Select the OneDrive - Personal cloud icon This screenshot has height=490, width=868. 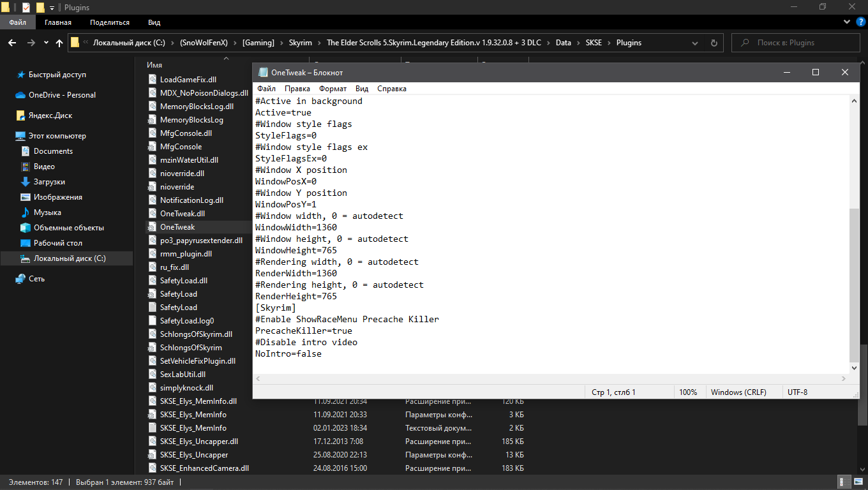(x=20, y=95)
